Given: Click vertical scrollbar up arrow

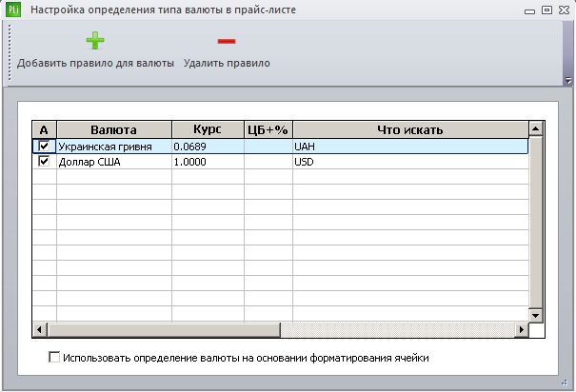Looking at the screenshot, I should coord(536,128).
